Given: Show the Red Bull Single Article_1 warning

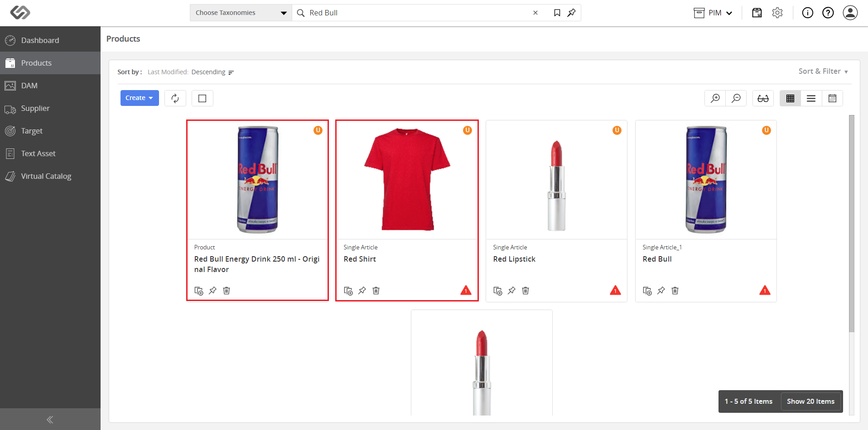Looking at the screenshot, I should pos(765,291).
